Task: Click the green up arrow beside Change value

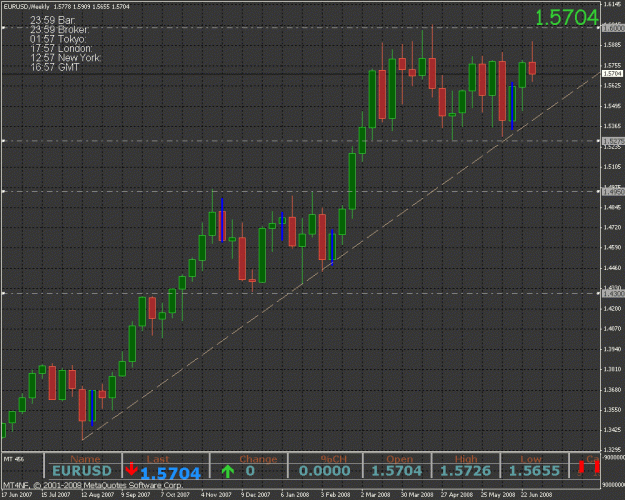Action: pyautogui.click(x=228, y=471)
